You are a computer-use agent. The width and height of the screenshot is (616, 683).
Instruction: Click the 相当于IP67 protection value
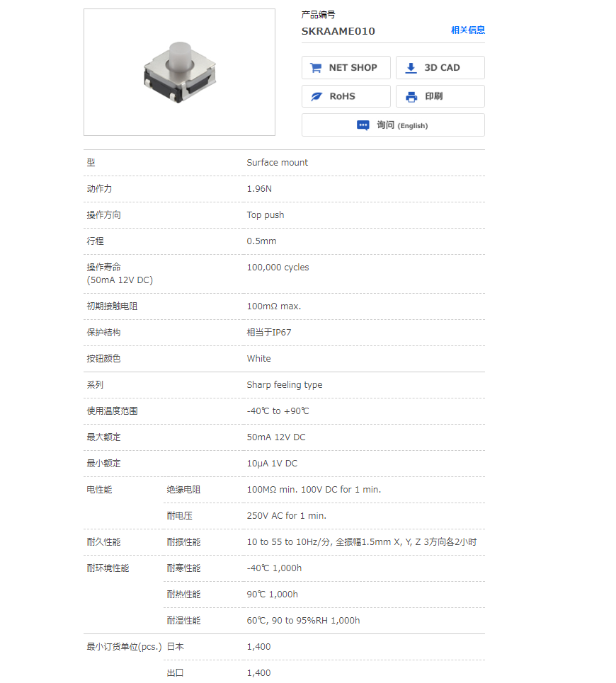[x=269, y=333]
